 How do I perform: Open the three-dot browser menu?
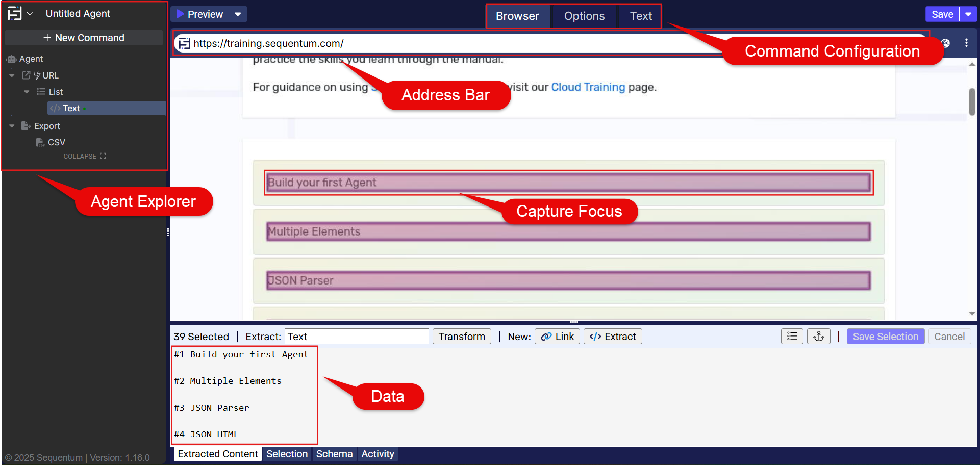point(966,43)
